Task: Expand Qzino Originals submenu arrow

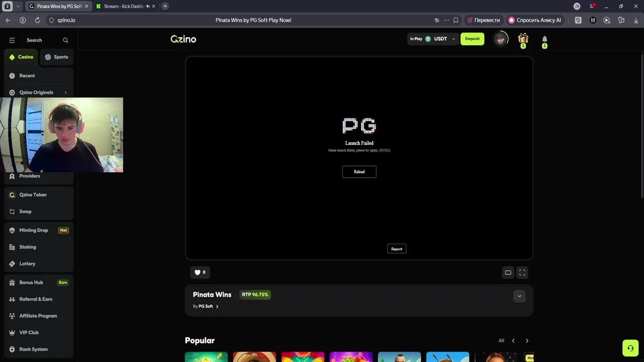Action: pos(65,93)
